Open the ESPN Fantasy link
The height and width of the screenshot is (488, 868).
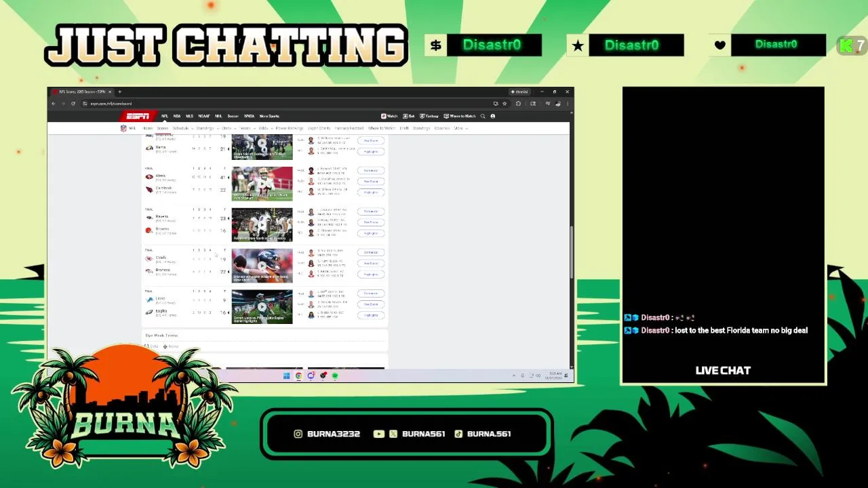(x=429, y=116)
